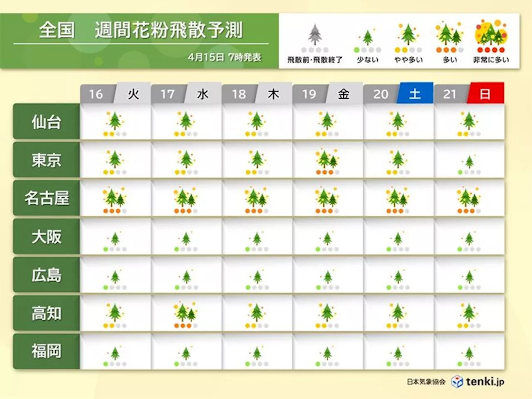This screenshot has height=399, width=532.
Task: Click the 仙台 city row label
Action: tap(47, 121)
